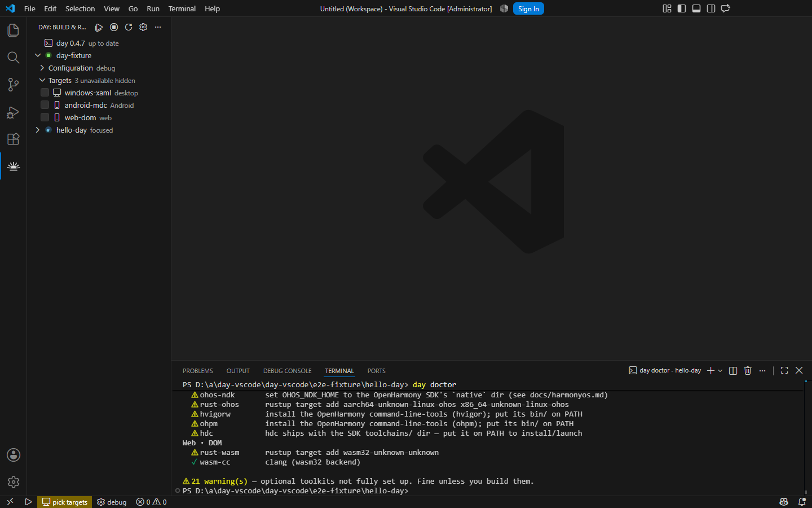Open the Accounts menu icon
The image size is (812, 508).
pos(13,455)
